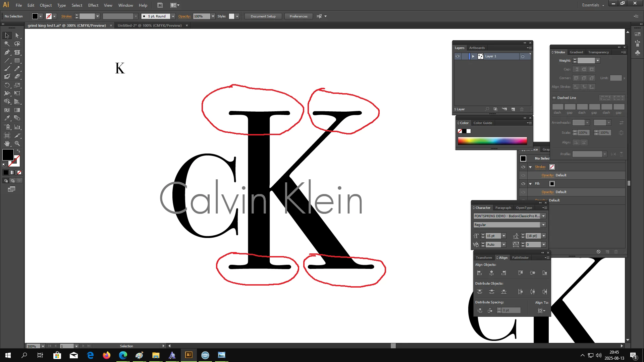Click the Preferences button
Image resolution: width=644 pixels, height=362 pixels.
tap(298, 16)
